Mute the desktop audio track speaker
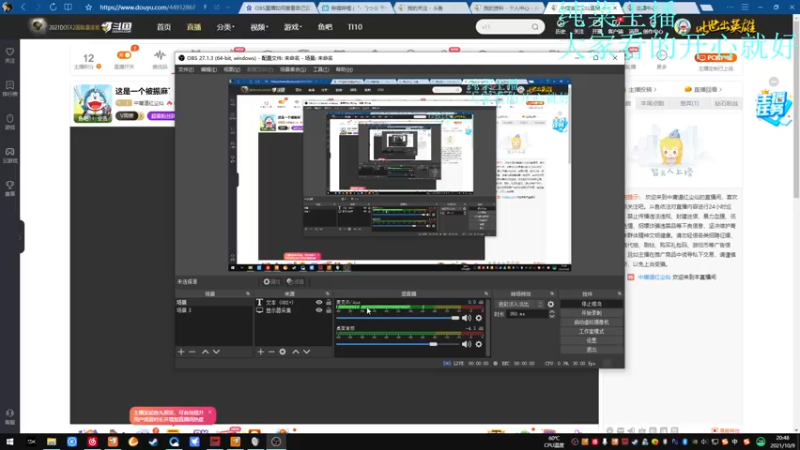The width and height of the screenshot is (800, 450). point(466,344)
